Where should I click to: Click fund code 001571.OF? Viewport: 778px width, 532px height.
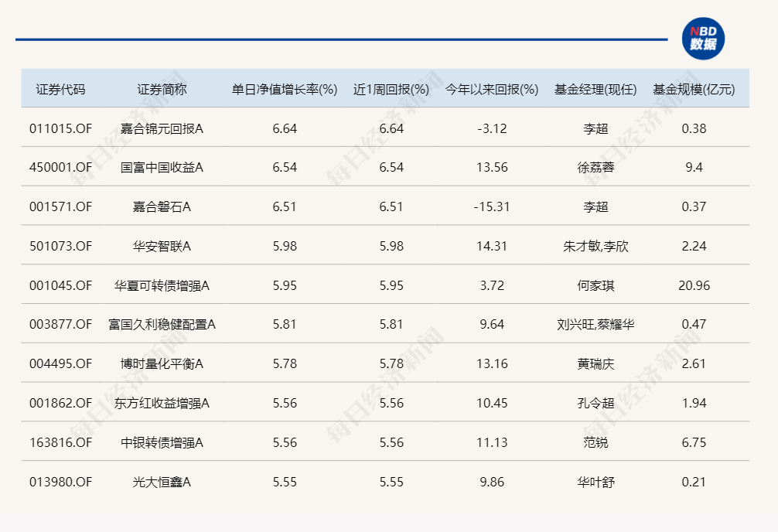(60, 206)
